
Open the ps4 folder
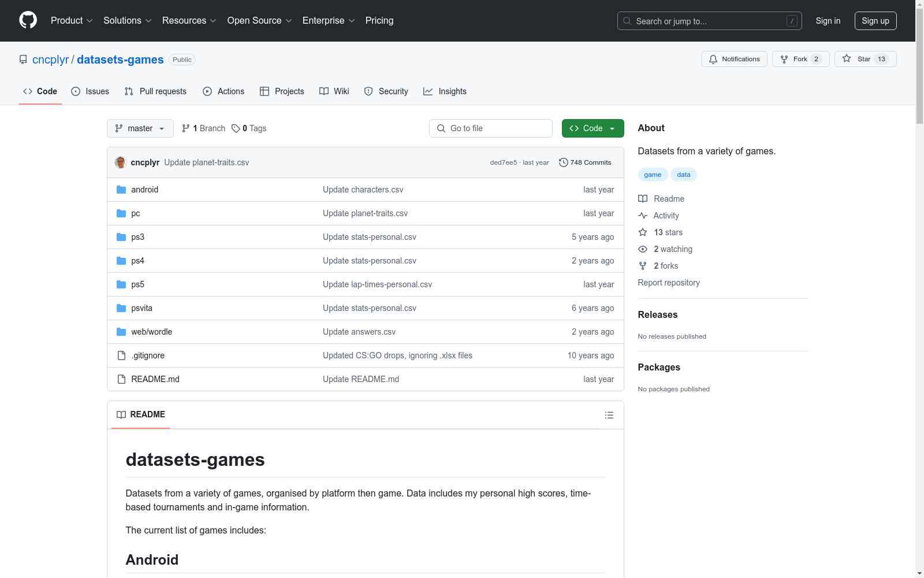tap(137, 261)
